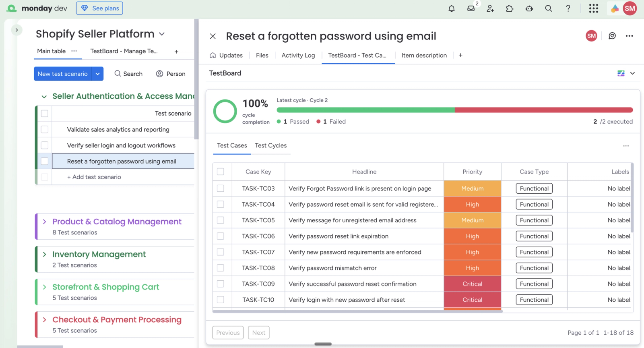Click the Critical priority cell for TASK-TC09

473,284
